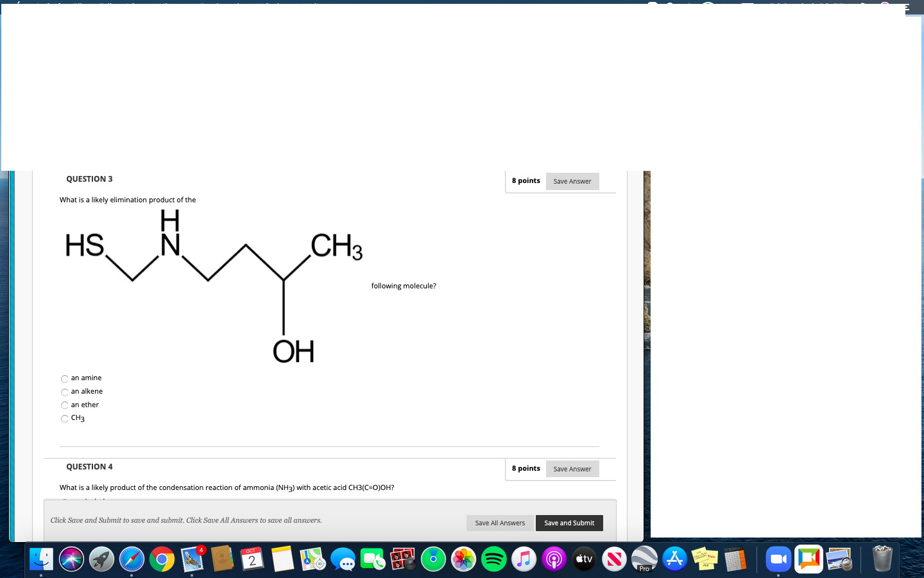Open Stickies app in dock
Screen dimensions: 924x578
point(705,559)
